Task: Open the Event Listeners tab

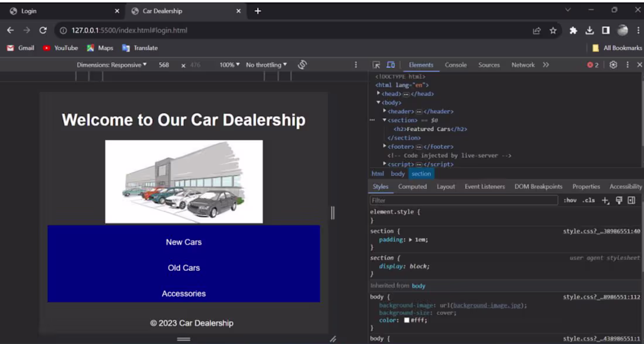Action: [x=485, y=187]
